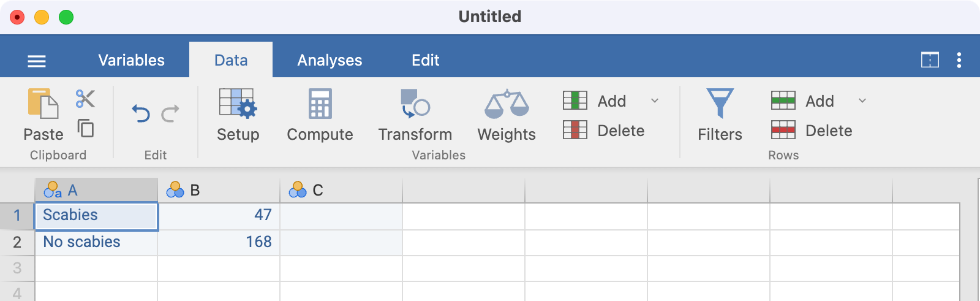Screen dimensions: 980x301
Task: Click the Paste clipboard icon
Action: (x=43, y=104)
